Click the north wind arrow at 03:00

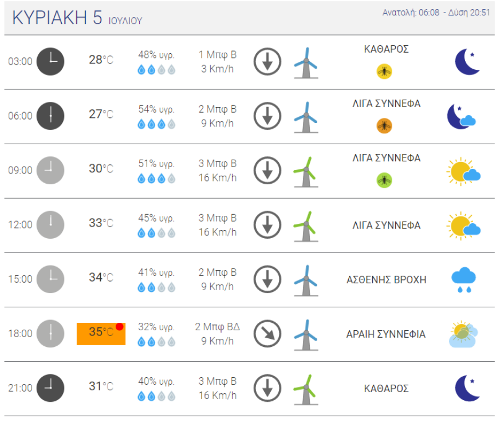tap(267, 61)
